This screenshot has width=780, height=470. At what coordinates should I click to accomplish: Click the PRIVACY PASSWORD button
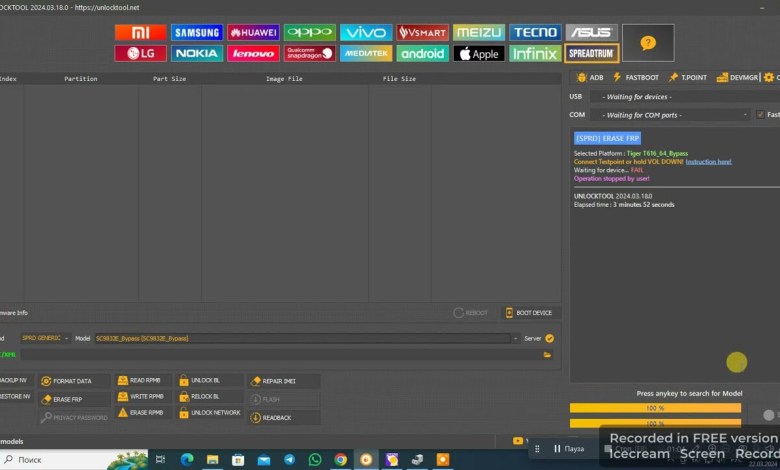click(75, 418)
